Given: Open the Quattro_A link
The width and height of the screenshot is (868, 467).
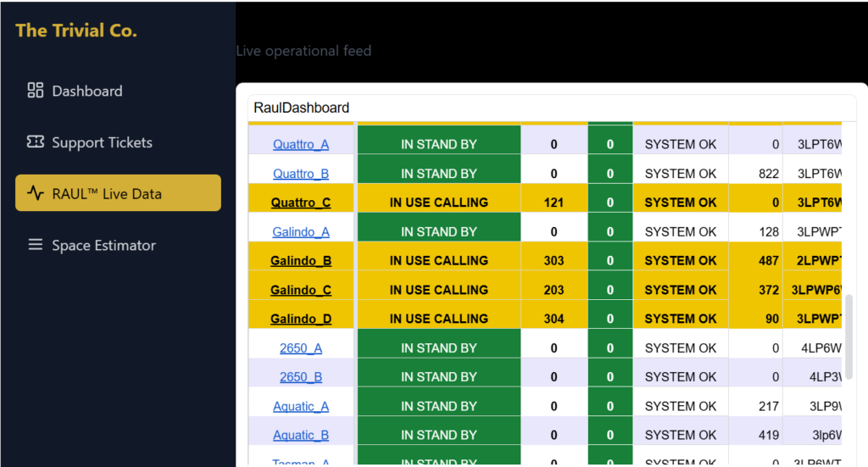Looking at the screenshot, I should coord(301,145).
